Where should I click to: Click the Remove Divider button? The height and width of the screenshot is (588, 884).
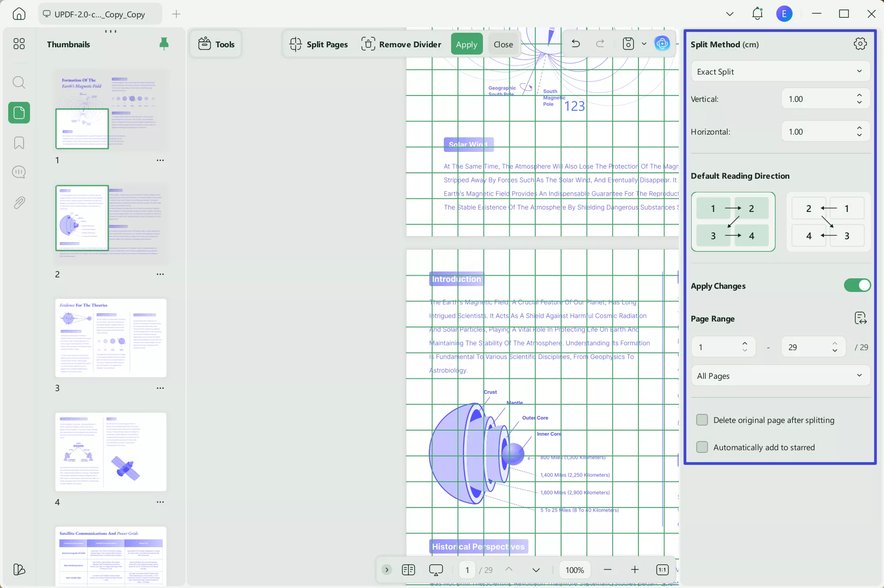401,44
